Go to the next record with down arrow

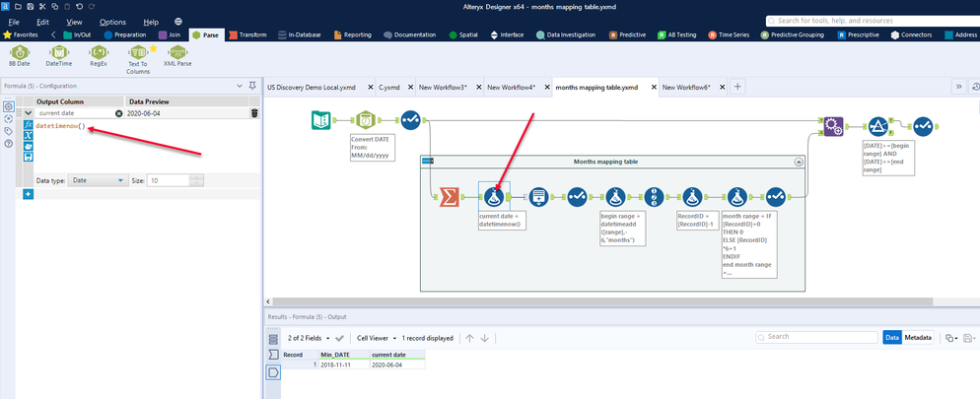click(x=484, y=338)
